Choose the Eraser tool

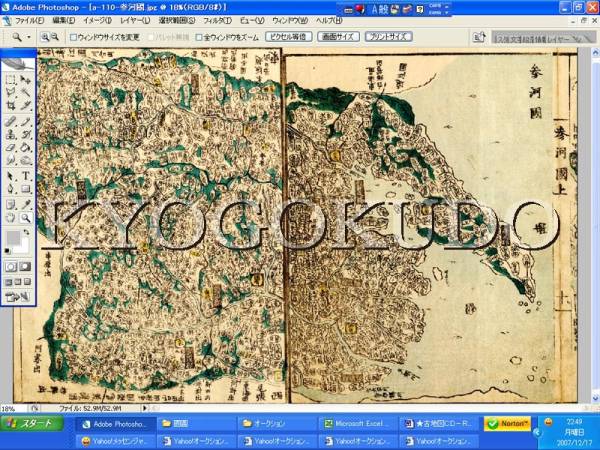pyautogui.click(x=11, y=147)
